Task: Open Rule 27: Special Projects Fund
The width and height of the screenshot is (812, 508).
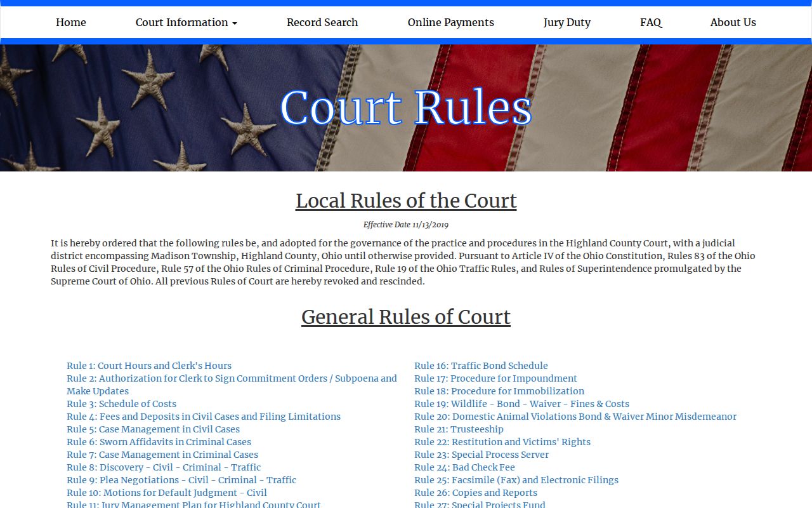Action: (x=480, y=504)
